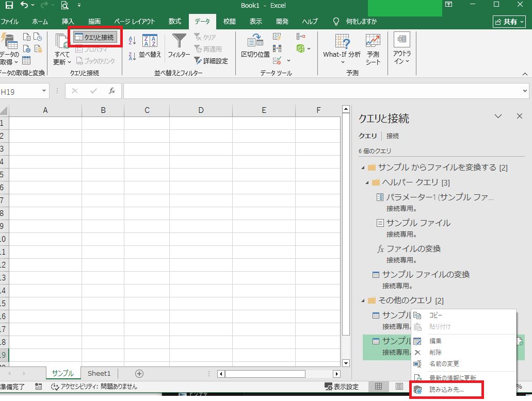Click the 共有 share button
The image size is (532, 401).
click(509, 22)
